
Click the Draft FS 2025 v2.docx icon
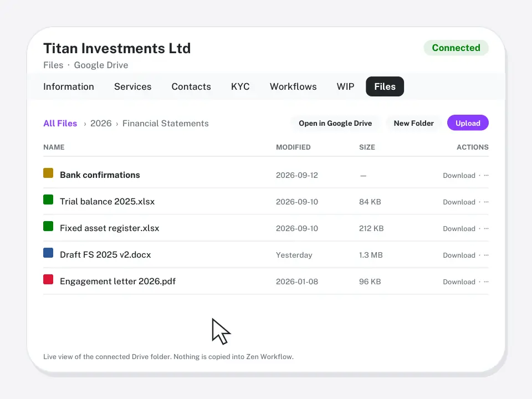coord(48,253)
